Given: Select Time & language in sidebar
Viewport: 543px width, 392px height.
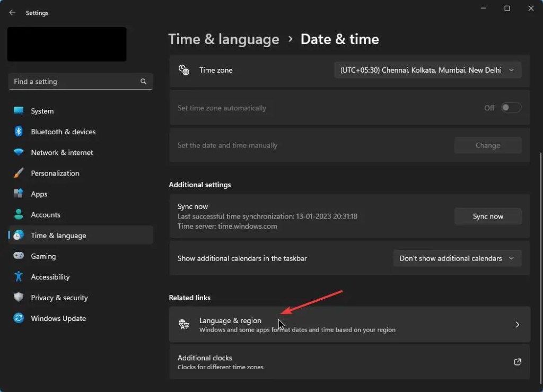Looking at the screenshot, I should (81, 235).
